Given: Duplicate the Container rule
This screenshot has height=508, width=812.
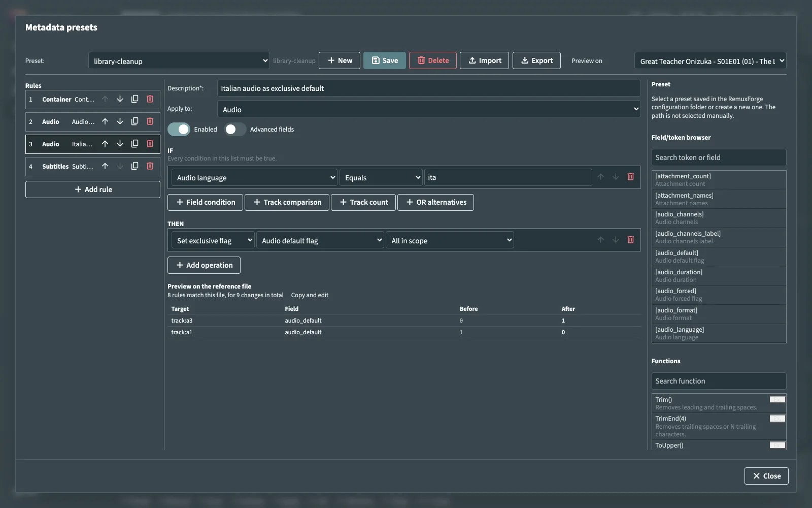Looking at the screenshot, I should point(134,99).
